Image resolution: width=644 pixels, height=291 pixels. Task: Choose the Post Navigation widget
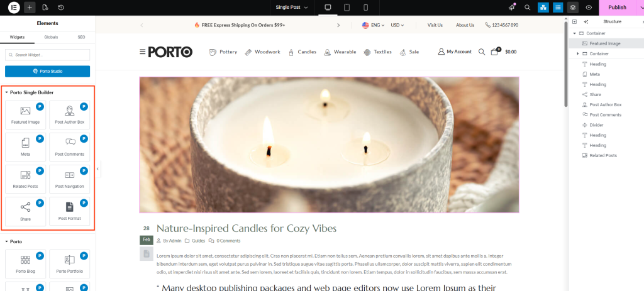click(69, 179)
